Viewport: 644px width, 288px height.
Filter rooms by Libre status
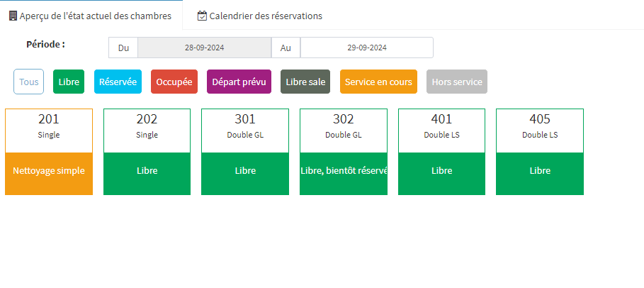pyautogui.click(x=69, y=82)
